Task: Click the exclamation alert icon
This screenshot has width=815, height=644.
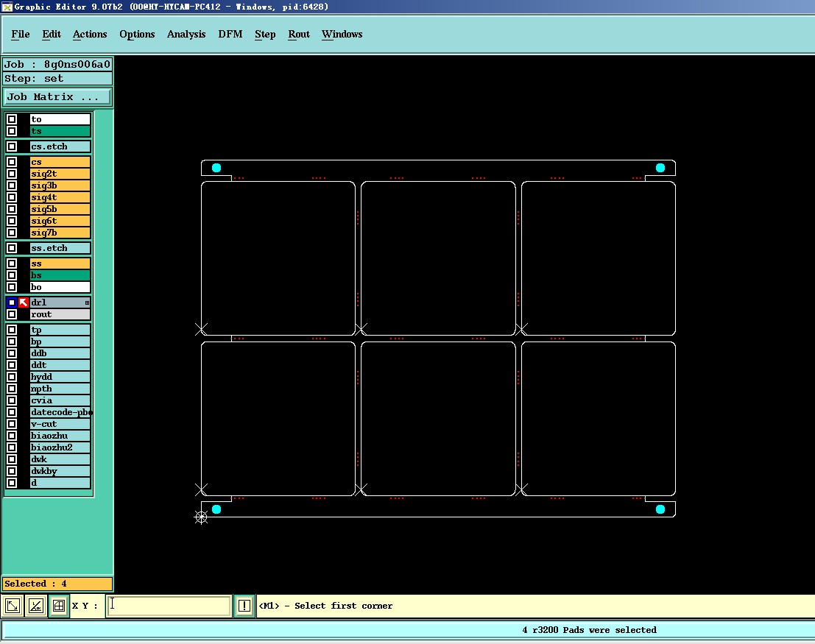Action: point(244,606)
